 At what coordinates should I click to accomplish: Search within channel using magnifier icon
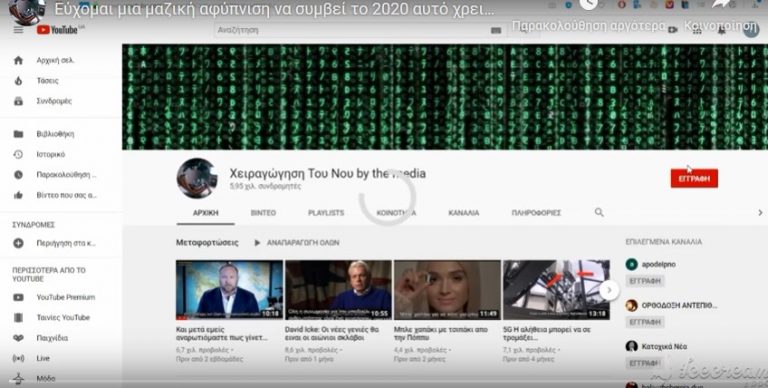tap(599, 212)
